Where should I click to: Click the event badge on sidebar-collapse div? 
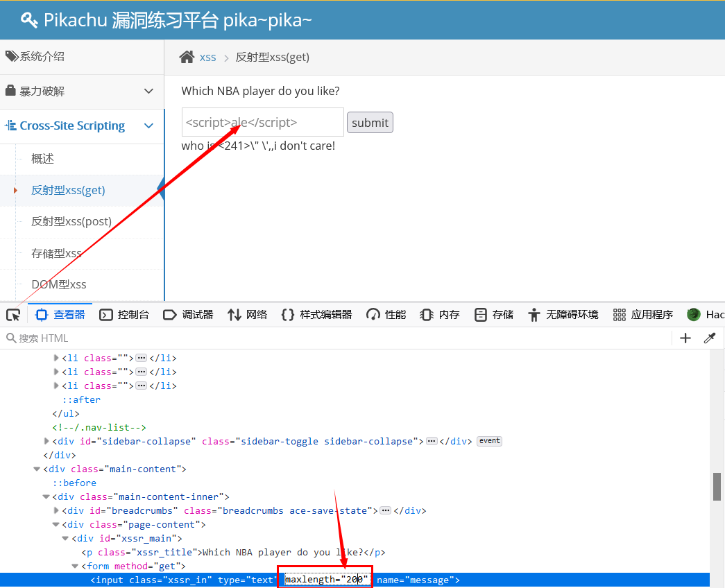(x=489, y=441)
